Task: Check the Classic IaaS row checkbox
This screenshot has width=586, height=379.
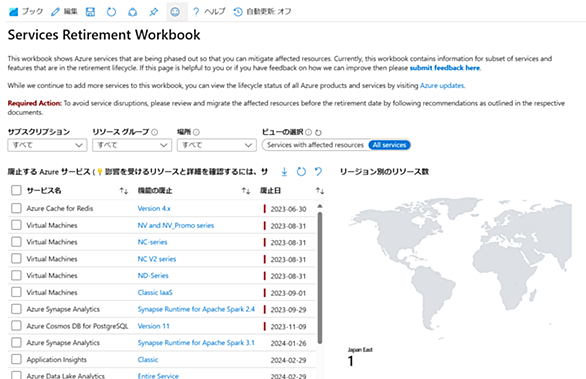Action: coord(16,292)
